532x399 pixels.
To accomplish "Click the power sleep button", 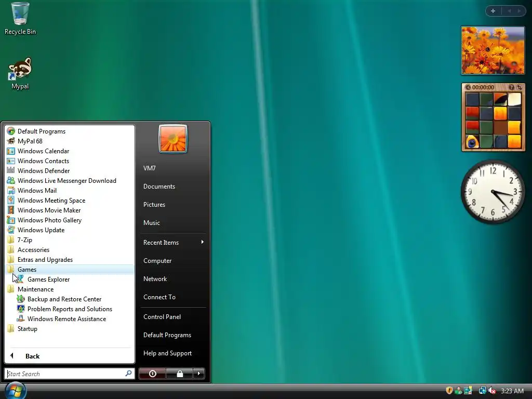I will coord(152,374).
